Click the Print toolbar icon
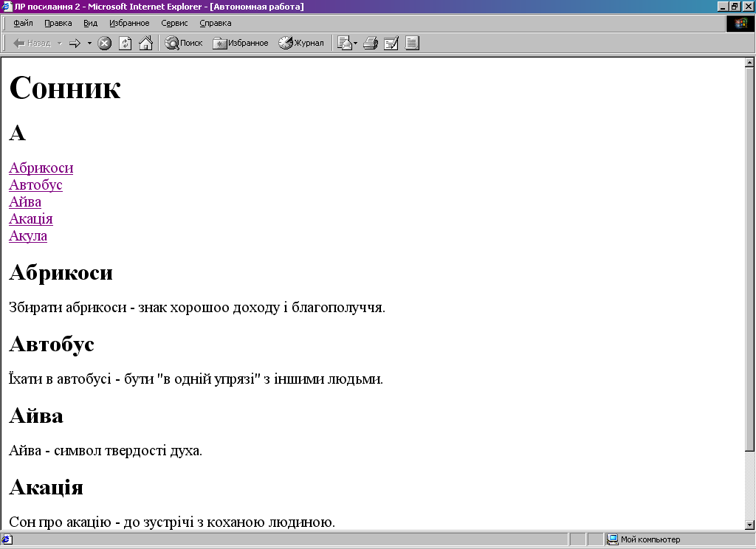This screenshot has height=549, width=756. pos(371,44)
